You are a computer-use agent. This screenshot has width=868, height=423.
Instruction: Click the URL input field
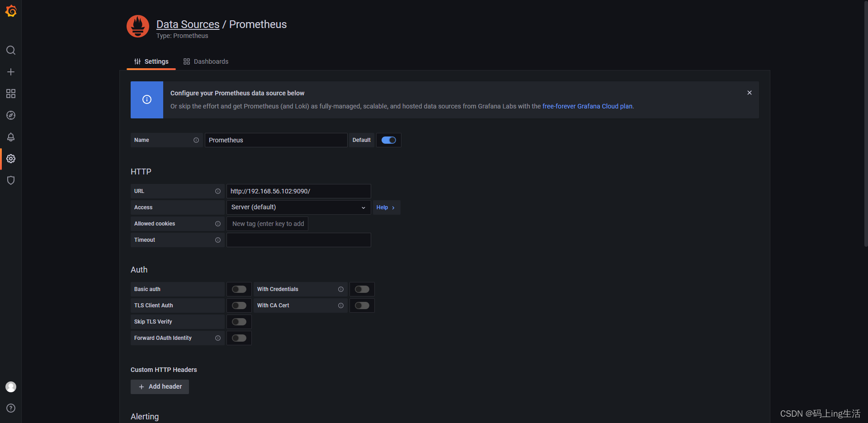coord(299,191)
